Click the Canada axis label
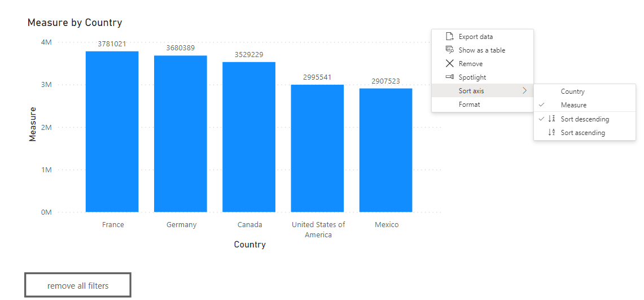The width and height of the screenshot is (644, 300). coord(249,225)
